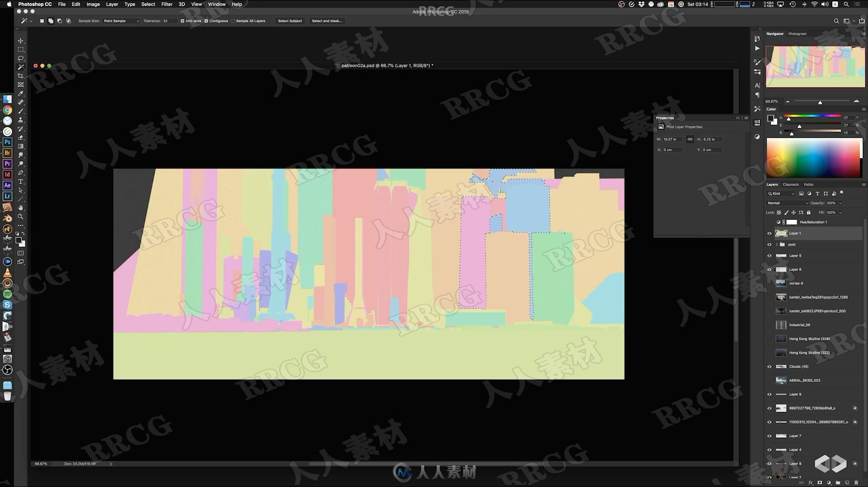Select the Move tool
868x487 pixels.
(x=21, y=41)
